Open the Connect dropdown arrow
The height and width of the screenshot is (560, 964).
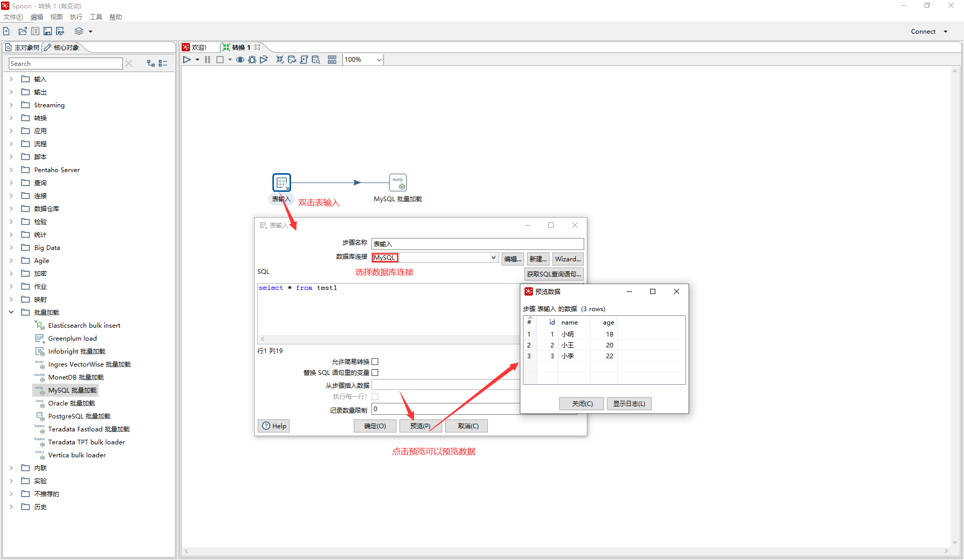945,32
